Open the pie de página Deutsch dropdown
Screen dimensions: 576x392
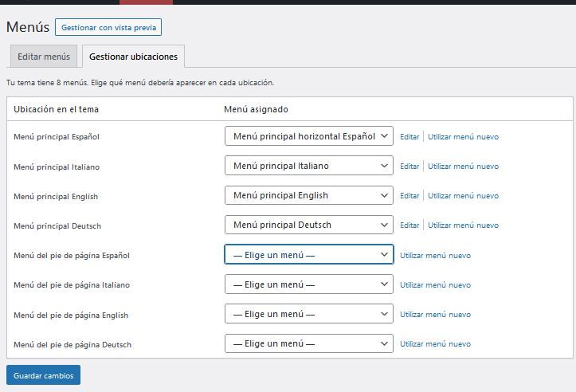pyautogui.click(x=309, y=343)
